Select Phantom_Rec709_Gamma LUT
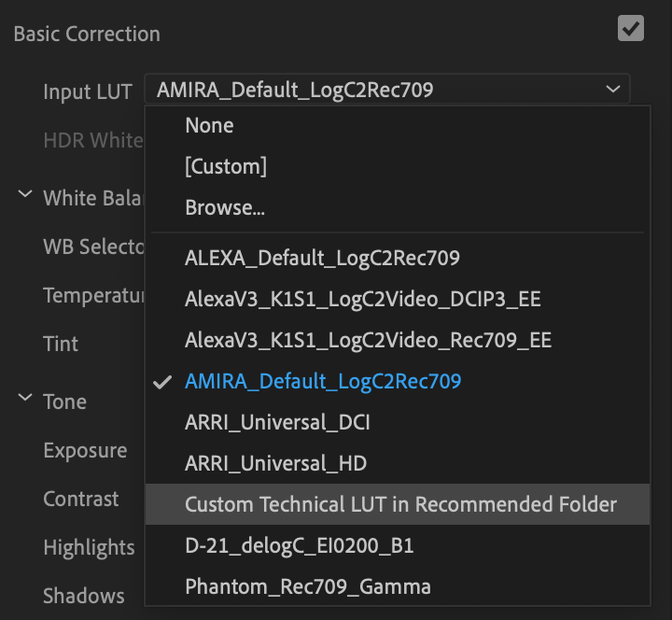The height and width of the screenshot is (620, 672). pos(398,586)
